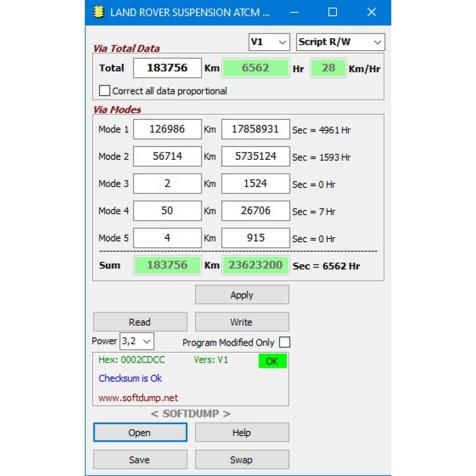
Task: Click the Total Km field showing 183756
Action: 167,68
